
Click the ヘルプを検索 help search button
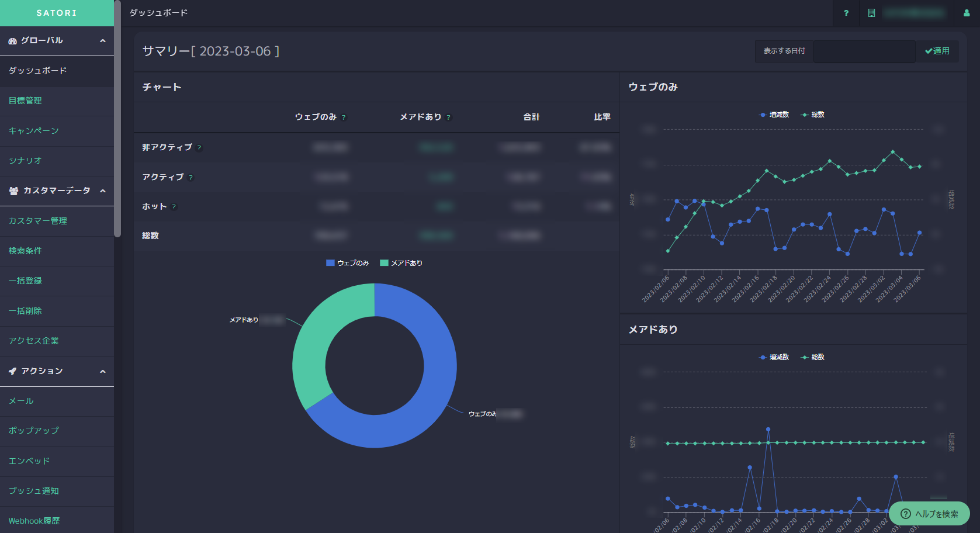929,514
